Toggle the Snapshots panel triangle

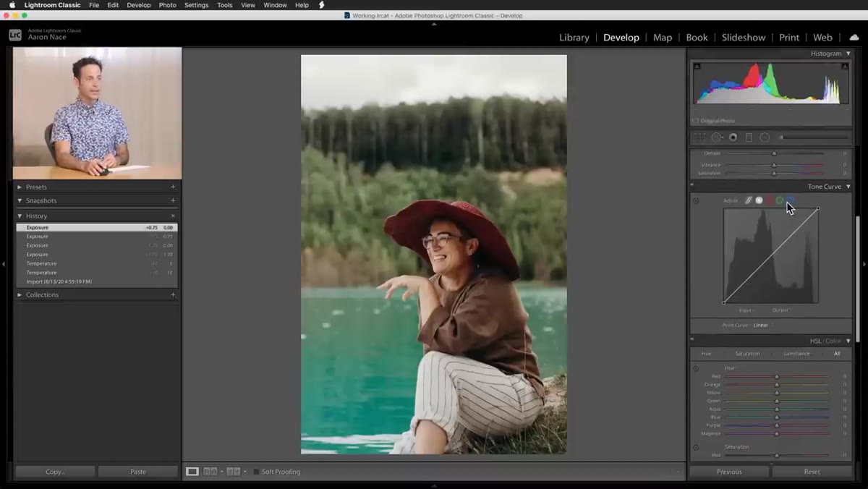coord(20,200)
